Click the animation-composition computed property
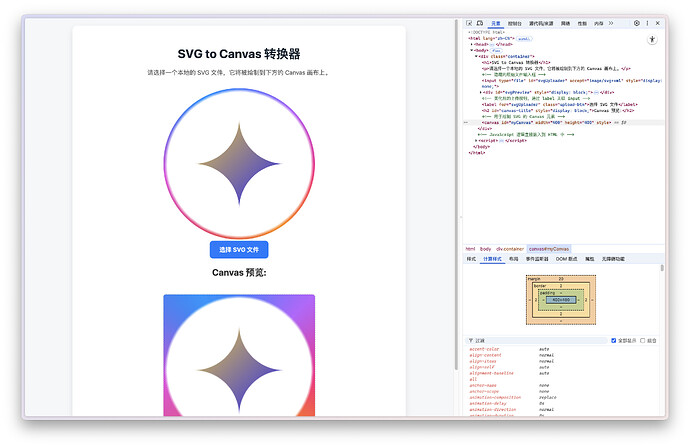 point(495,397)
